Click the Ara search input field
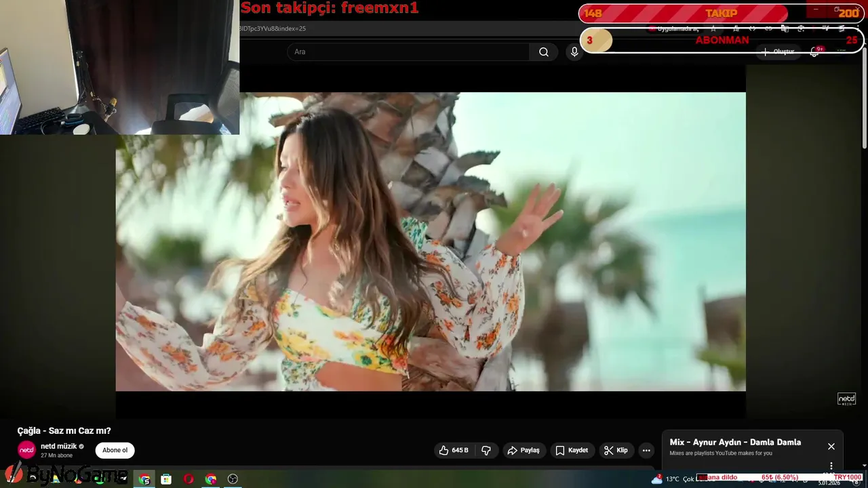Screen dimensions: 868x488 [409, 52]
